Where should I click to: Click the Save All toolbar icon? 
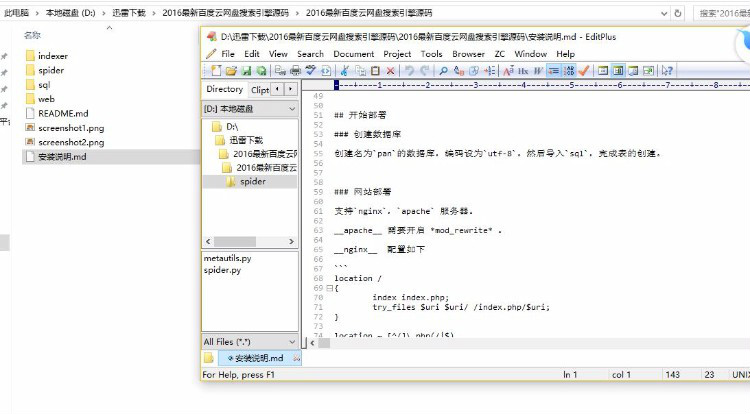pyautogui.click(x=261, y=71)
